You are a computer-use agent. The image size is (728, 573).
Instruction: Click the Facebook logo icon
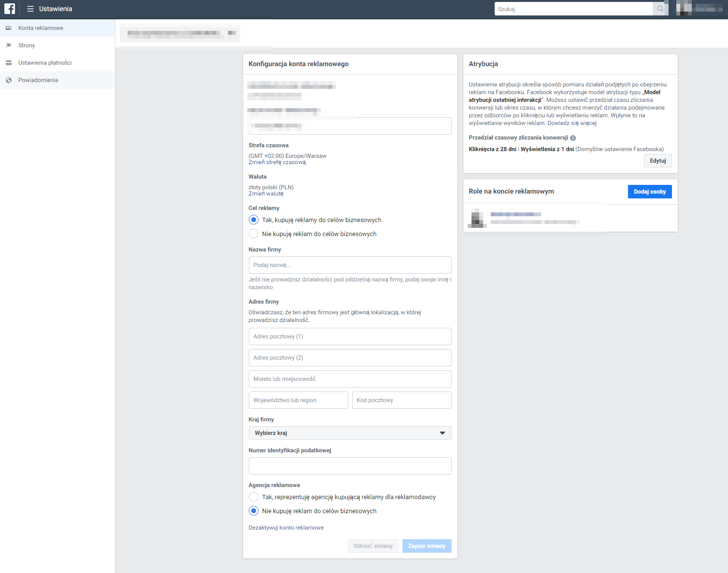click(10, 9)
